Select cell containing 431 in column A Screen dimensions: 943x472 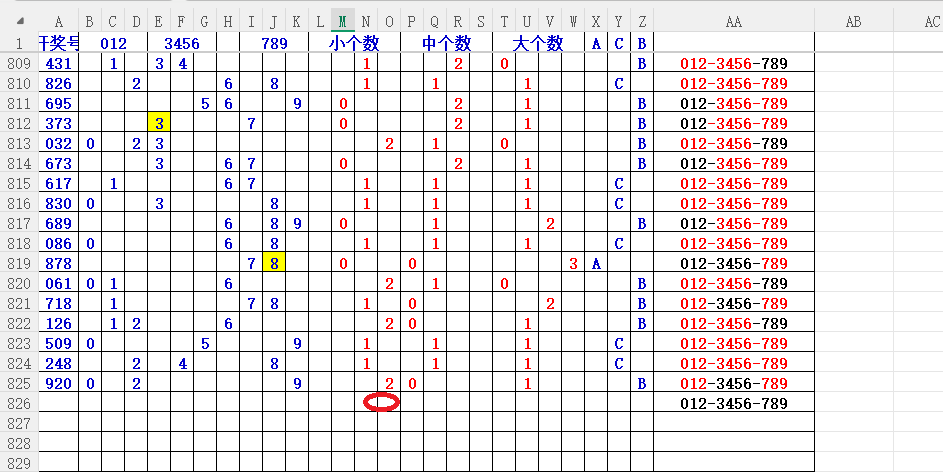(x=58, y=63)
